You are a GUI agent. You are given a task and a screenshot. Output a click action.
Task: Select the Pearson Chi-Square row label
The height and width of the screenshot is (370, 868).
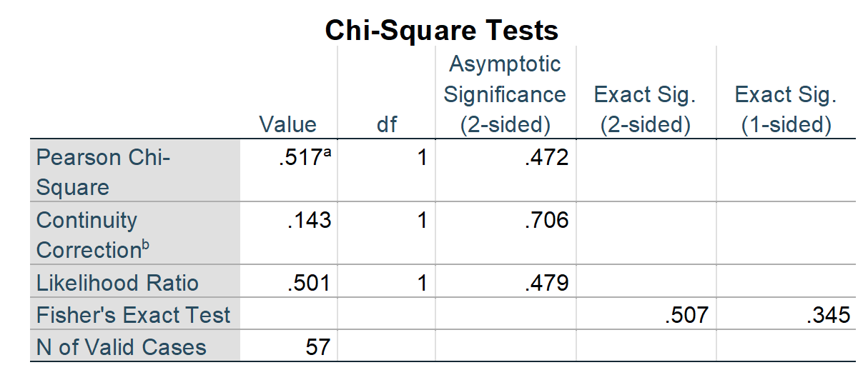[103, 172]
